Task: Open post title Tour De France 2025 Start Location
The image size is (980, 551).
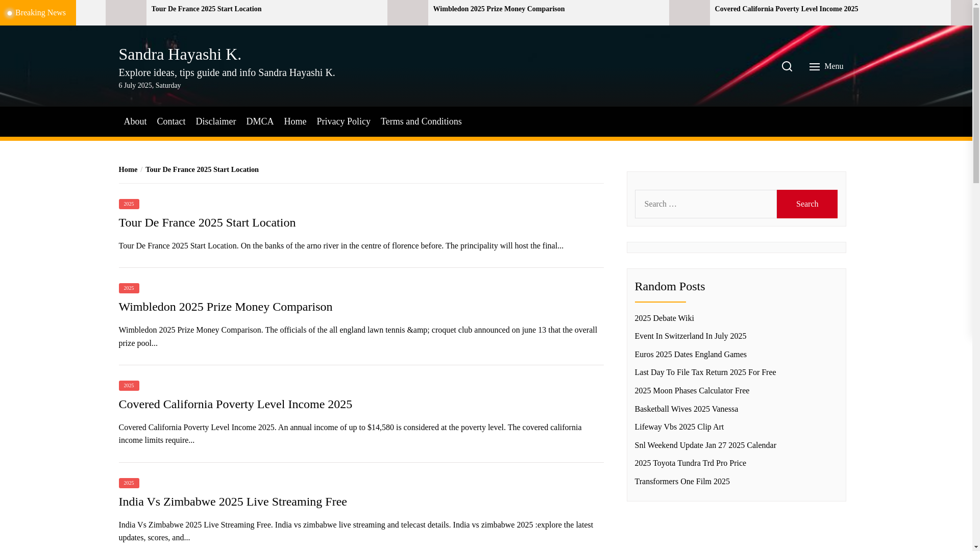Action: click(x=207, y=222)
